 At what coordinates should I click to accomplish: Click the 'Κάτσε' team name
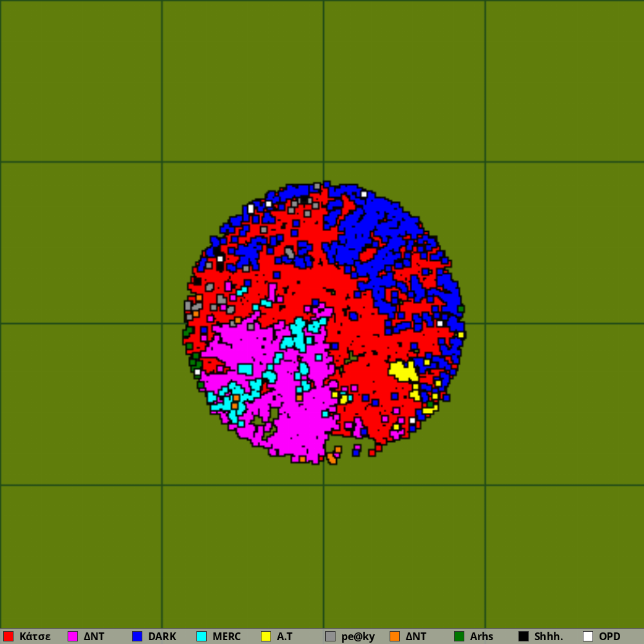click(x=35, y=637)
